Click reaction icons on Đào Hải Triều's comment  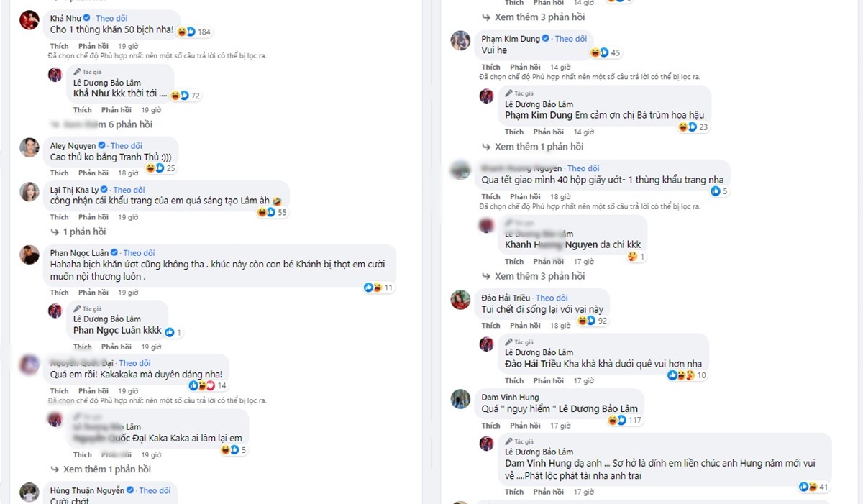pos(587,321)
